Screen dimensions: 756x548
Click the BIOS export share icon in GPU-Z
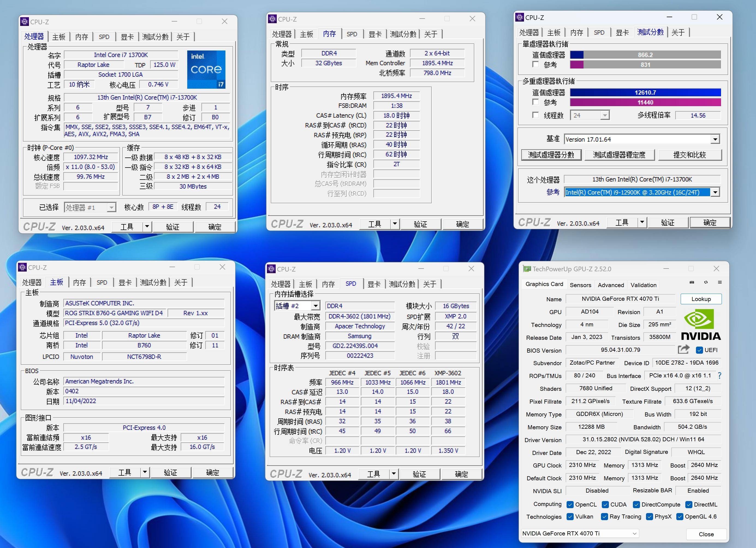point(684,349)
